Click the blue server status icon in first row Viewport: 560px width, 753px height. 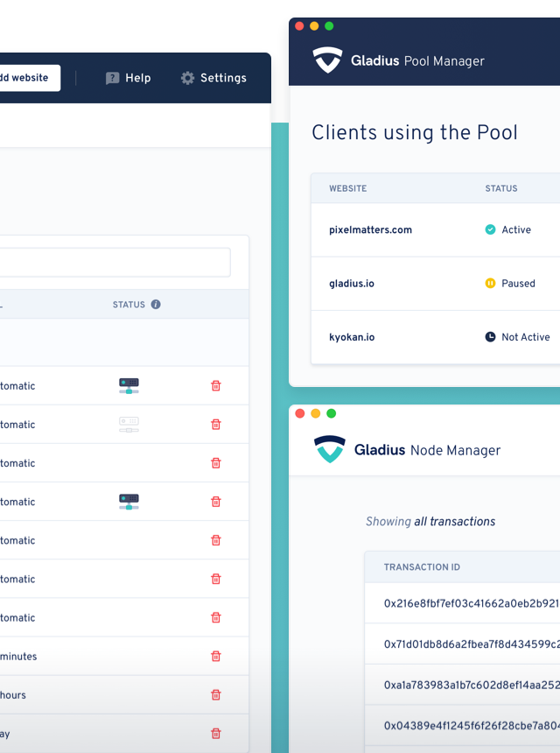pos(129,386)
